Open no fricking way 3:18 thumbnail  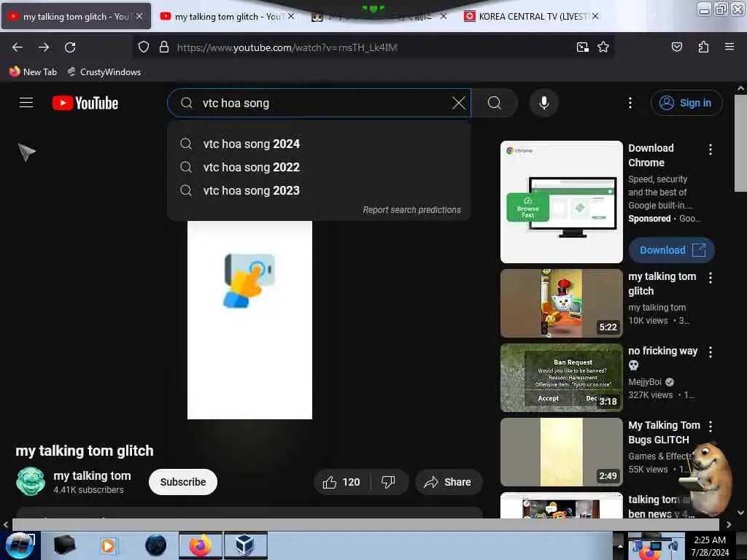pos(561,378)
